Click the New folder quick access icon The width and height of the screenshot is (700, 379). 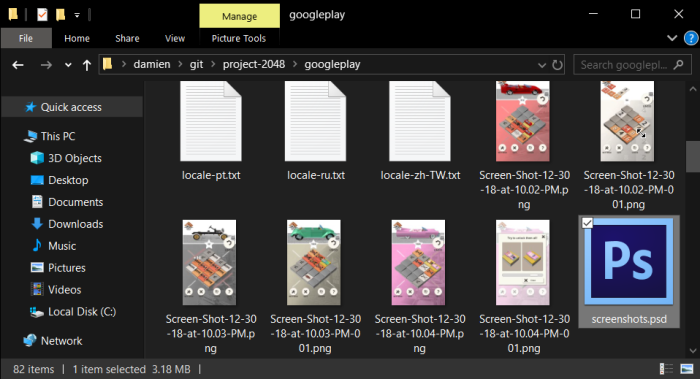click(x=60, y=15)
